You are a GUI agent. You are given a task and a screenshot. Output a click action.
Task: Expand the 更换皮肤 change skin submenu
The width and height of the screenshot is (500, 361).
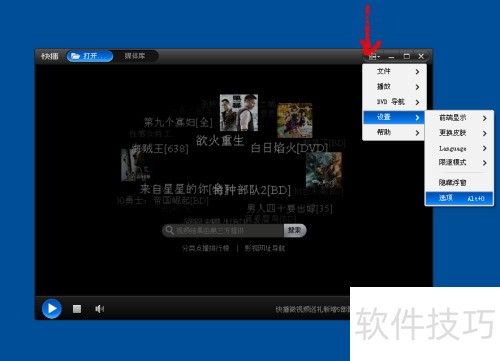click(x=459, y=133)
